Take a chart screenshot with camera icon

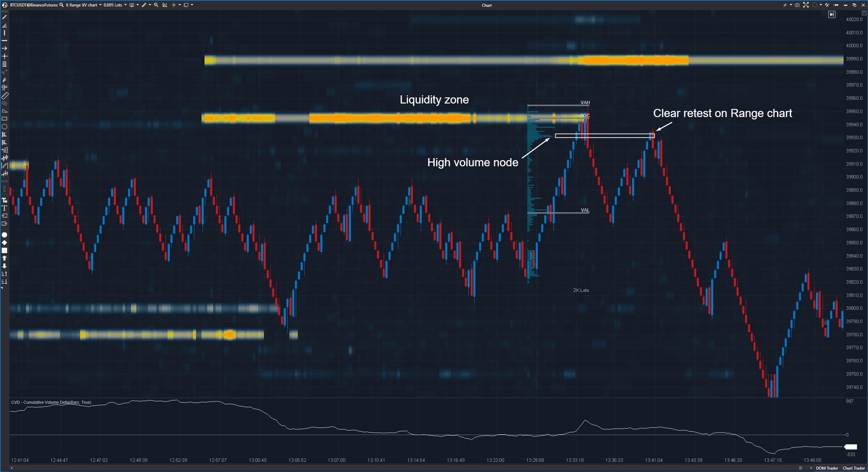pyautogui.click(x=797, y=5)
